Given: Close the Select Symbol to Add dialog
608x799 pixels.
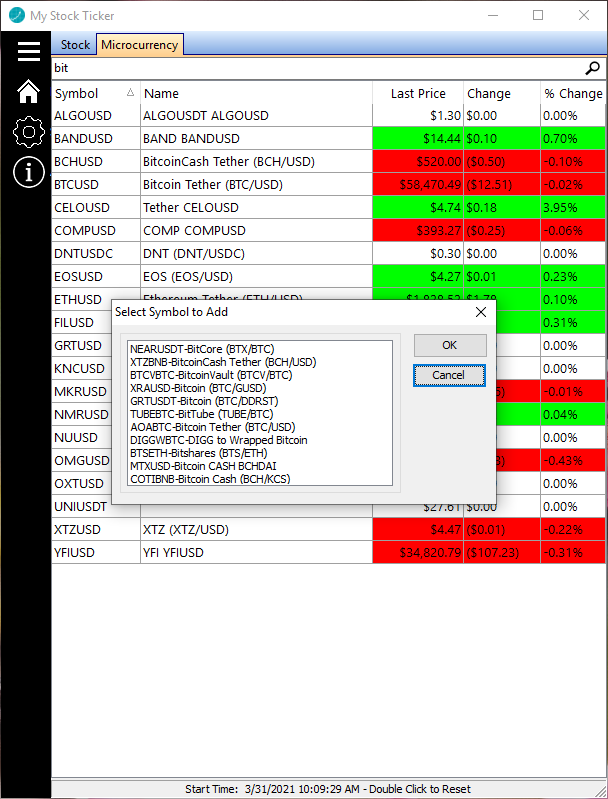Looking at the screenshot, I should coord(481,312).
